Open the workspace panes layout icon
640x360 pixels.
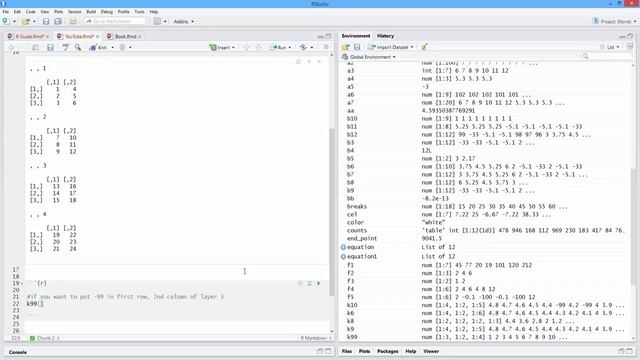tap(157, 21)
